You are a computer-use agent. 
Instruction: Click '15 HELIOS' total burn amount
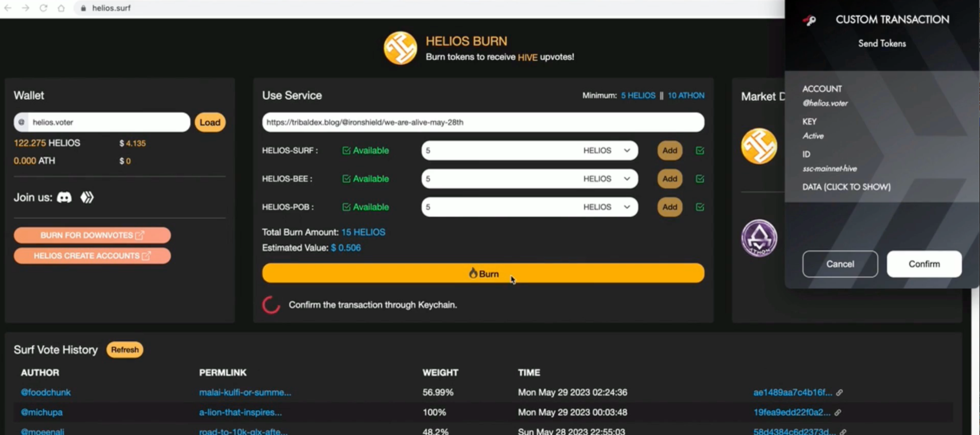tap(363, 232)
